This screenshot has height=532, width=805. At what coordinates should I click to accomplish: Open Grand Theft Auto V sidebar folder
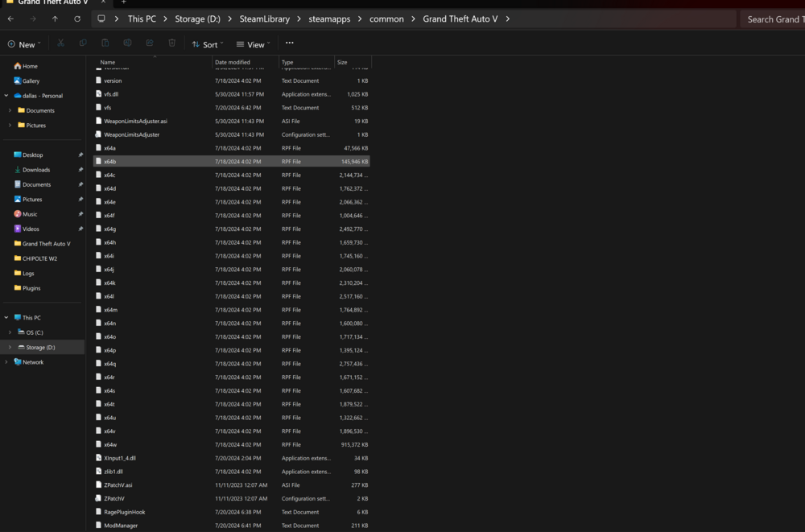(x=42, y=243)
